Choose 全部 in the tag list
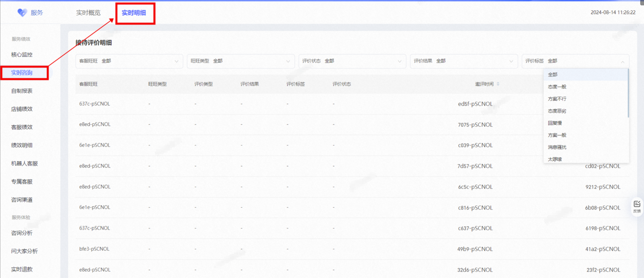Screen dimensions: 644x278 tap(586, 74)
